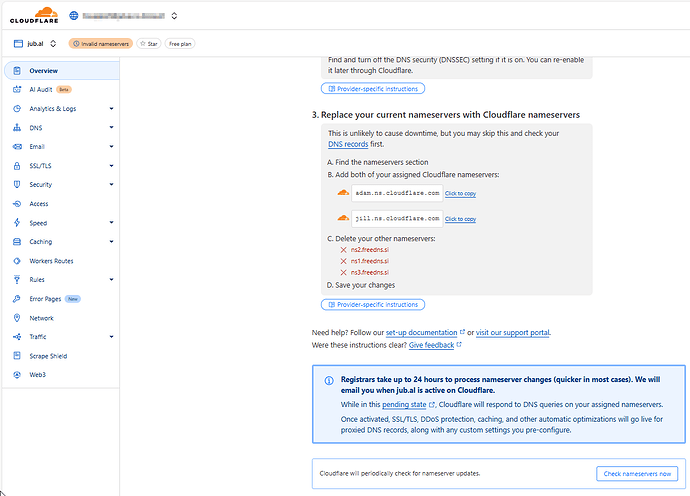Click the Rules filter icon

click(17, 279)
